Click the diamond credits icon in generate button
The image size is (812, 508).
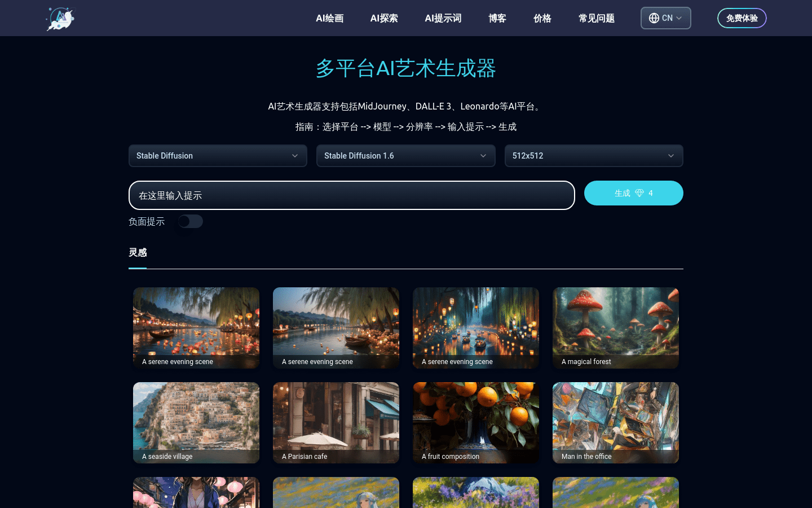[x=639, y=193]
